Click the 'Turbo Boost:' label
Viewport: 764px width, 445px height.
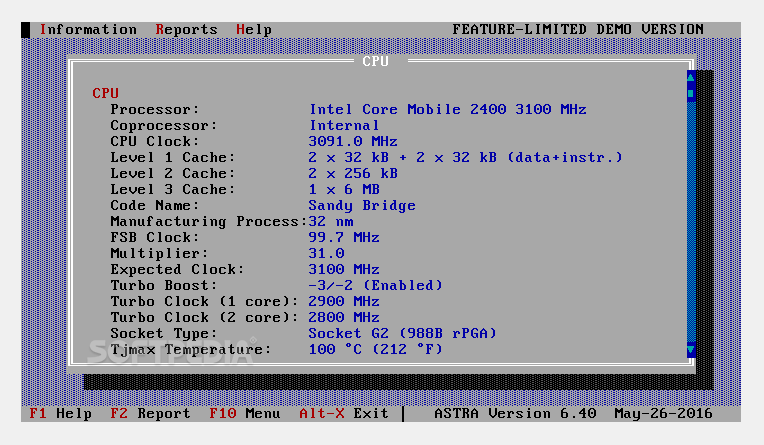pyautogui.click(x=164, y=286)
